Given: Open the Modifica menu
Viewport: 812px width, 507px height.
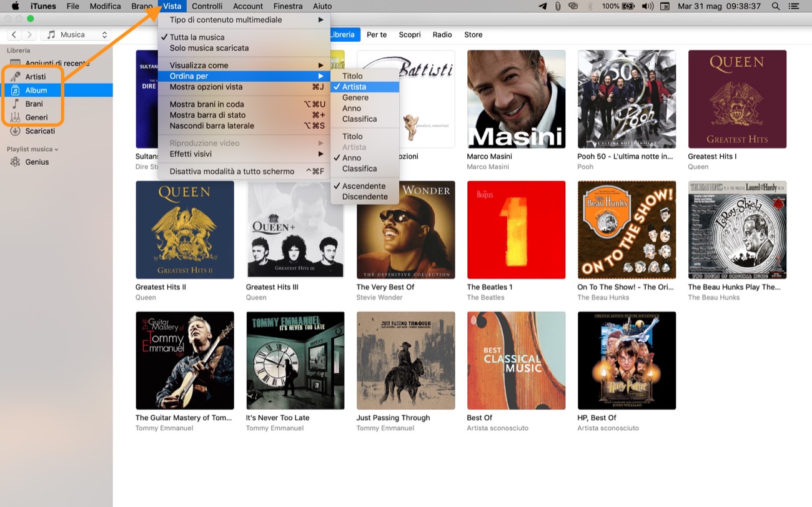Looking at the screenshot, I should [105, 6].
